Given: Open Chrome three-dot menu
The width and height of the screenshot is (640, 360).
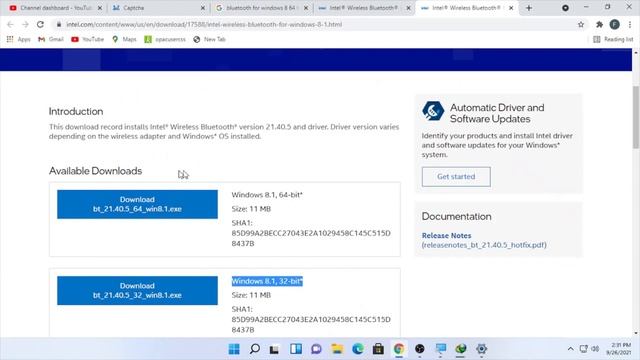Looking at the screenshot, I should click(630, 24).
